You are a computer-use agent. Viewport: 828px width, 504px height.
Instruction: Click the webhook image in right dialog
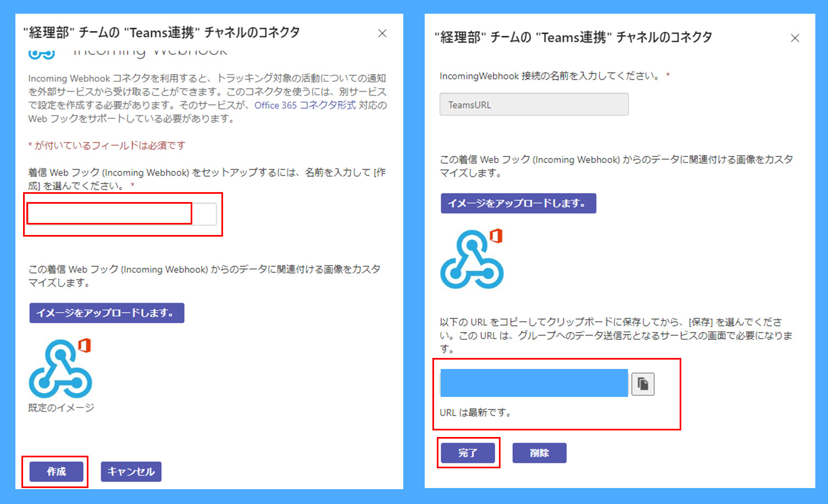pyautogui.click(x=472, y=259)
